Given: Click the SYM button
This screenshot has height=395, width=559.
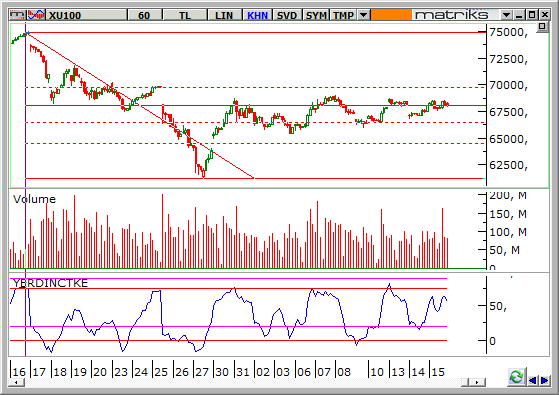Looking at the screenshot, I should pos(317,15).
